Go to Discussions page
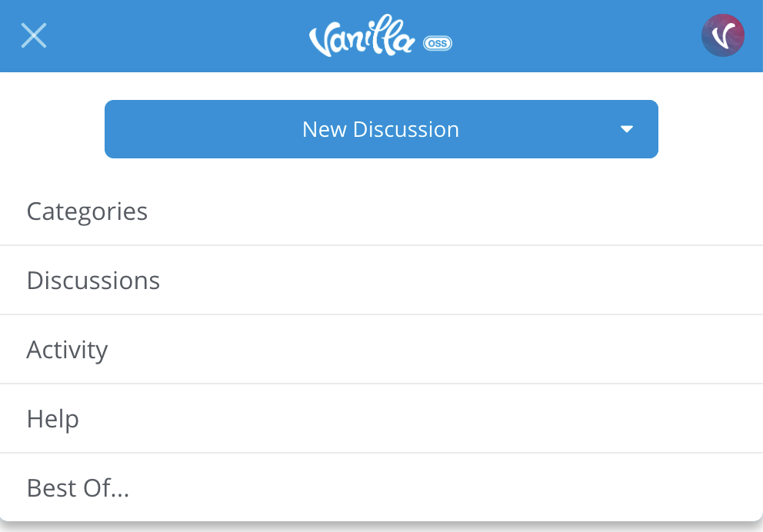 point(93,281)
